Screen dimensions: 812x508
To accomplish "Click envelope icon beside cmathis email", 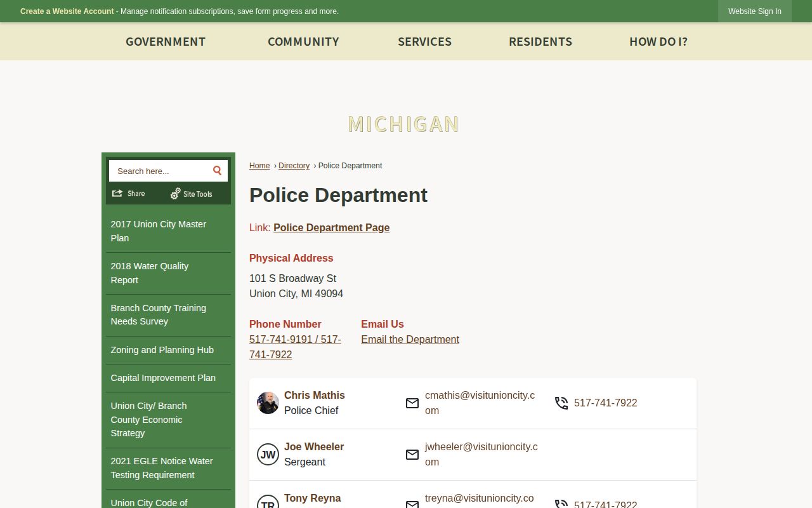I will coord(412,403).
